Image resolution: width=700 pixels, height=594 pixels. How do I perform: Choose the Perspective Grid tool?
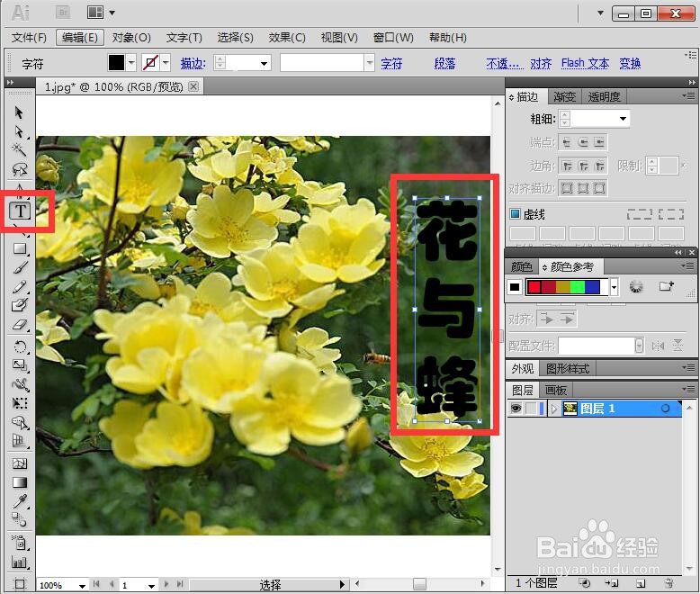pos(20,441)
